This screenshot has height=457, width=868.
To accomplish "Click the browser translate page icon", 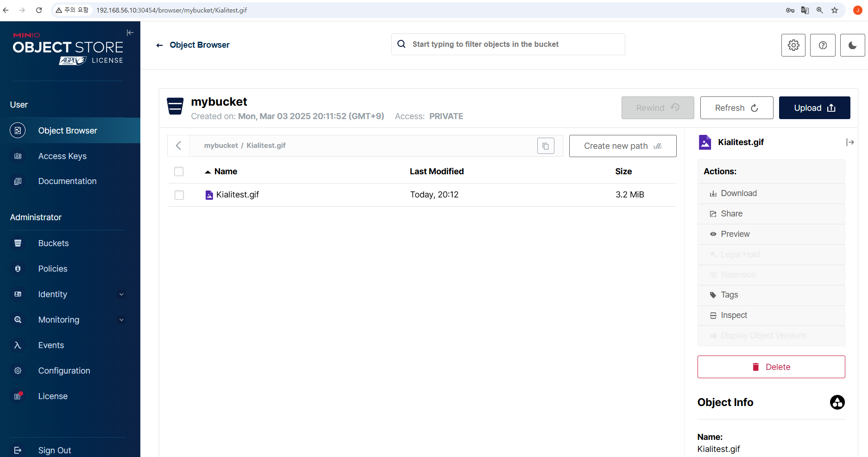I will 805,10.
